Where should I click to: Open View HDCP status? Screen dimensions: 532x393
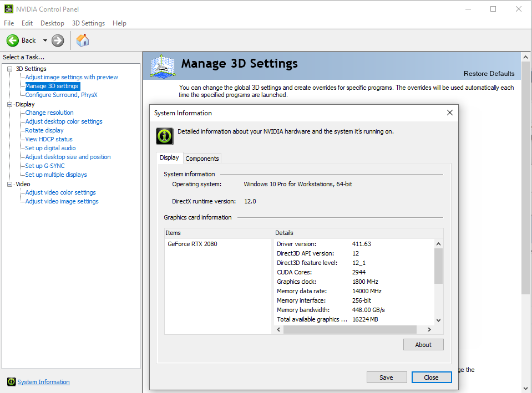point(49,139)
